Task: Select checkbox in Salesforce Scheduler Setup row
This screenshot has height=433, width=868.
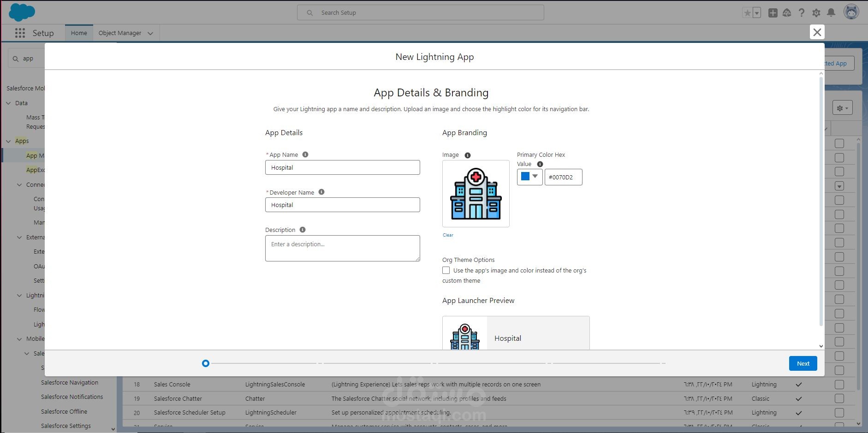Action: click(839, 413)
